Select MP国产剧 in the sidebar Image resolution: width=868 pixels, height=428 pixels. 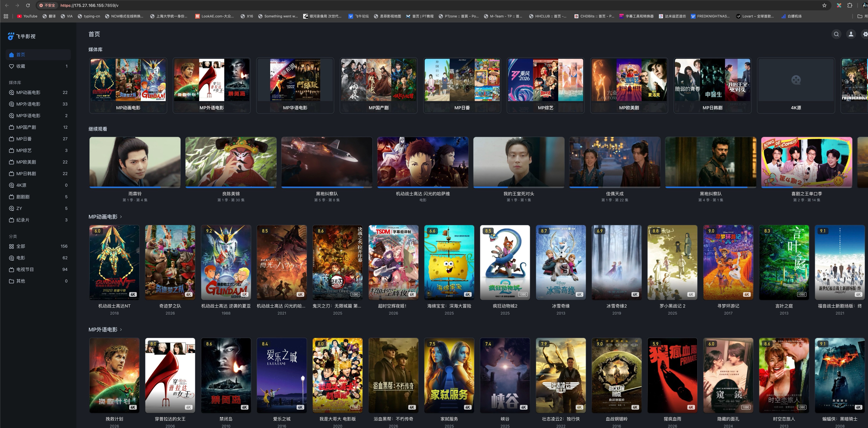[38, 127]
